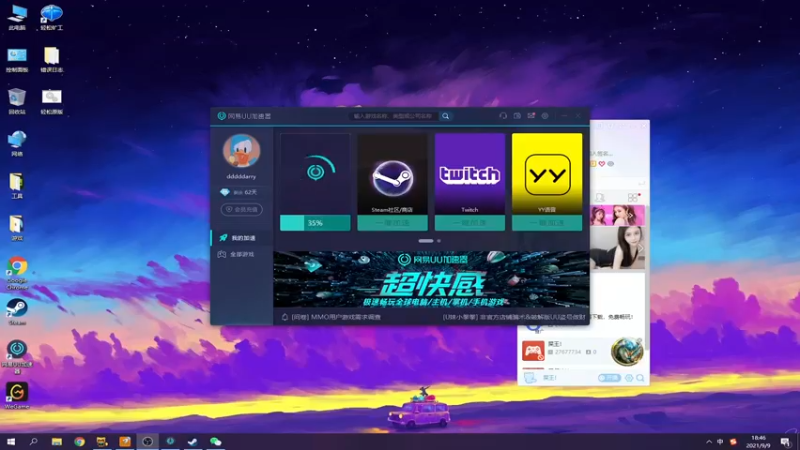Open the This PC desktop icon
Image resolution: width=800 pixels, height=450 pixels.
point(17,17)
